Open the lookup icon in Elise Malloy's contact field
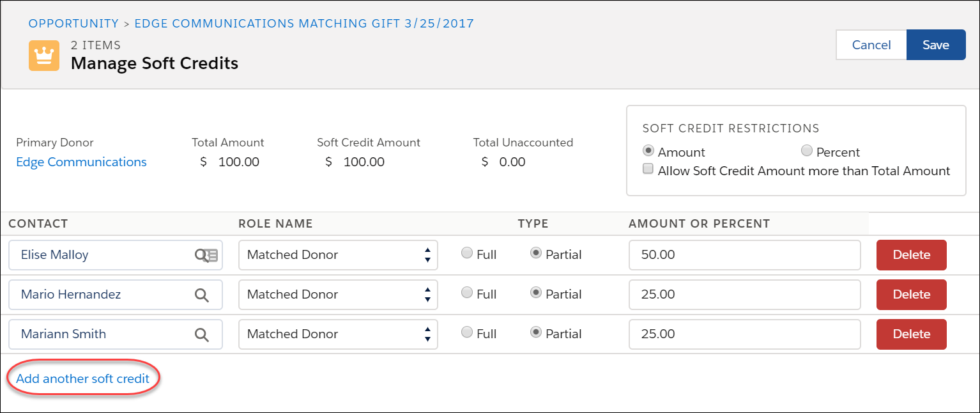980x413 pixels. pyautogui.click(x=206, y=254)
